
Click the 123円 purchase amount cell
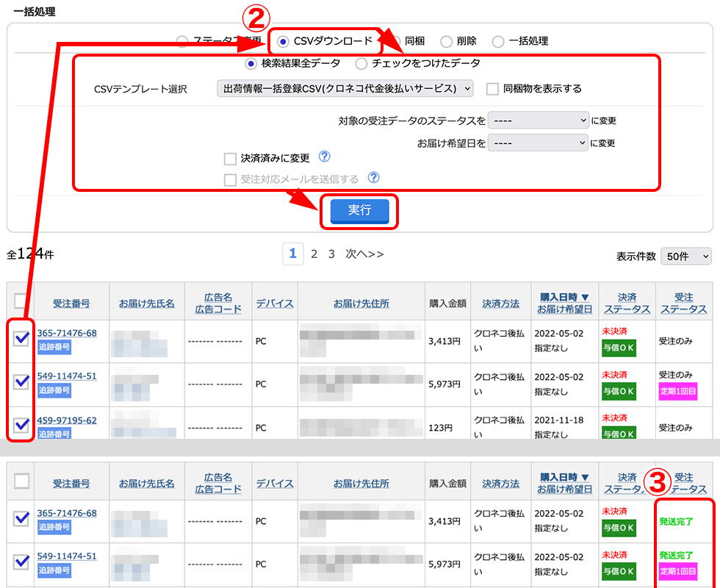(440, 428)
